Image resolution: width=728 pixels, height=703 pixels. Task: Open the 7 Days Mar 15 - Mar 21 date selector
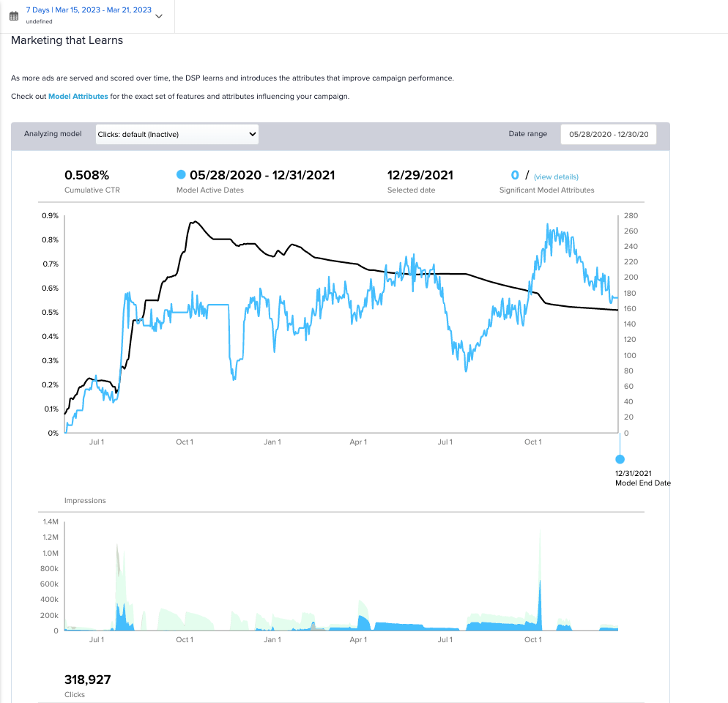(x=89, y=10)
